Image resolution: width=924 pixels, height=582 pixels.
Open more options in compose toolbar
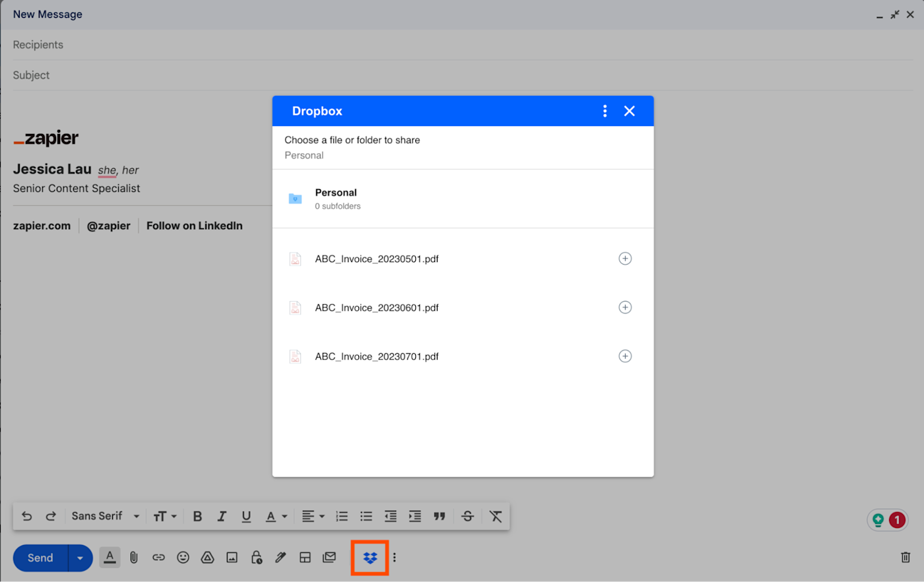395,558
